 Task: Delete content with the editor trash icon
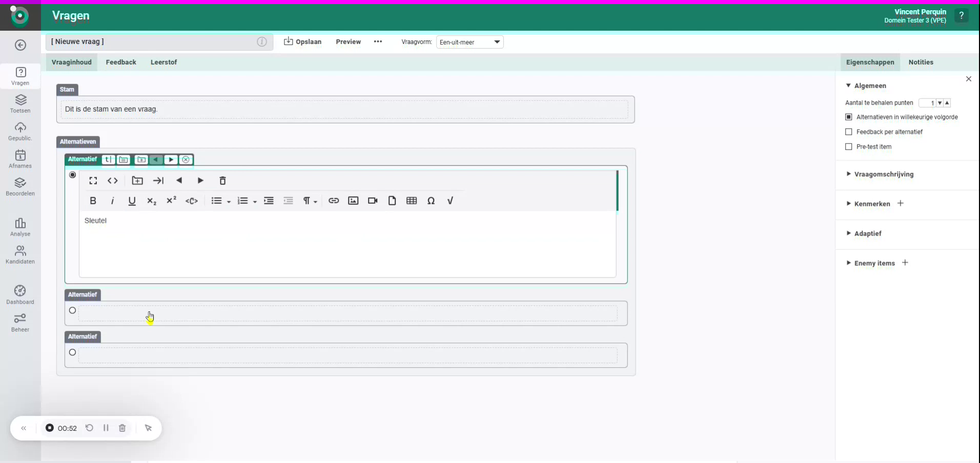[222, 181]
